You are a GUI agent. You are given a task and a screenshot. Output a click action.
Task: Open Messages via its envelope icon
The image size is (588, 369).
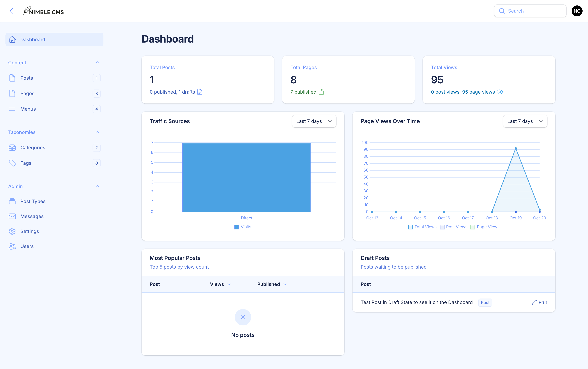[x=12, y=216]
